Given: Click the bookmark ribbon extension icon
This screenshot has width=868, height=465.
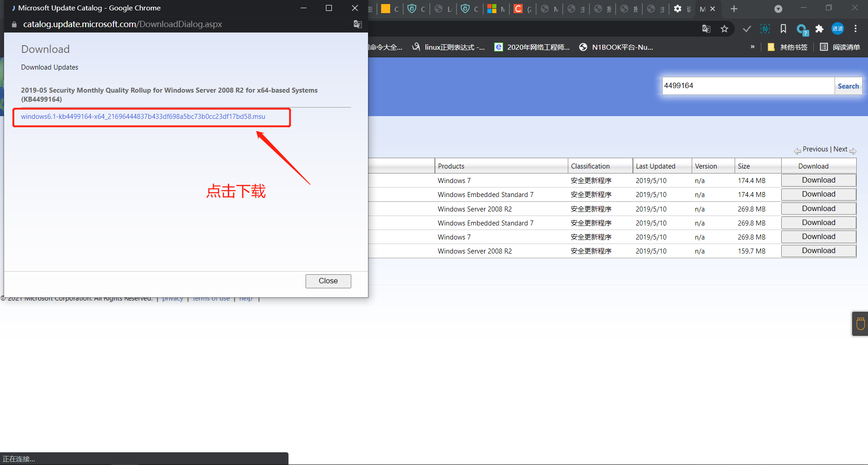Looking at the screenshot, I should click(x=783, y=29).
